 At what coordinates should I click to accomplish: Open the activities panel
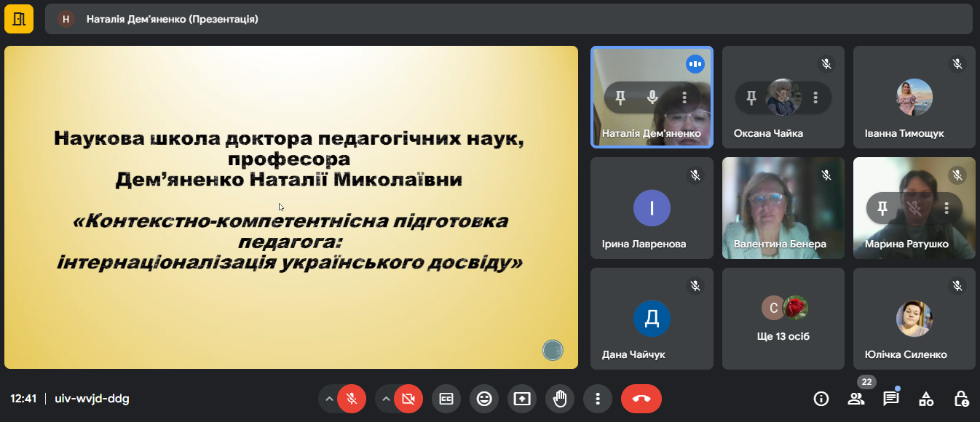click(x=926, y=399)
